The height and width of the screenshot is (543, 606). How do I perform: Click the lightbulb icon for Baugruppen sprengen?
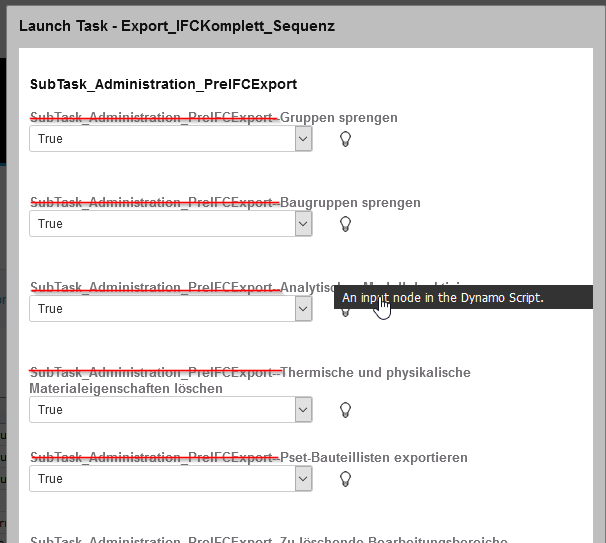346,224
